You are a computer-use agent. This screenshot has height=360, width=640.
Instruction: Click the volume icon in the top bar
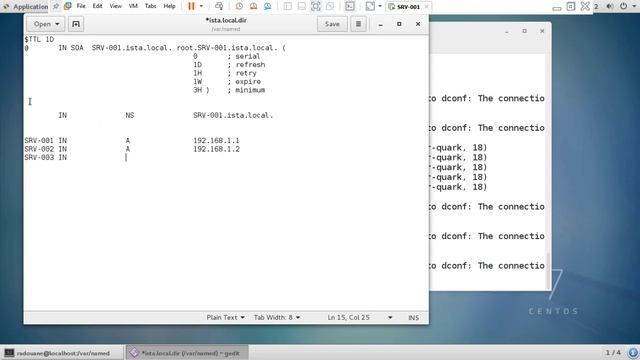pos(610,6)
